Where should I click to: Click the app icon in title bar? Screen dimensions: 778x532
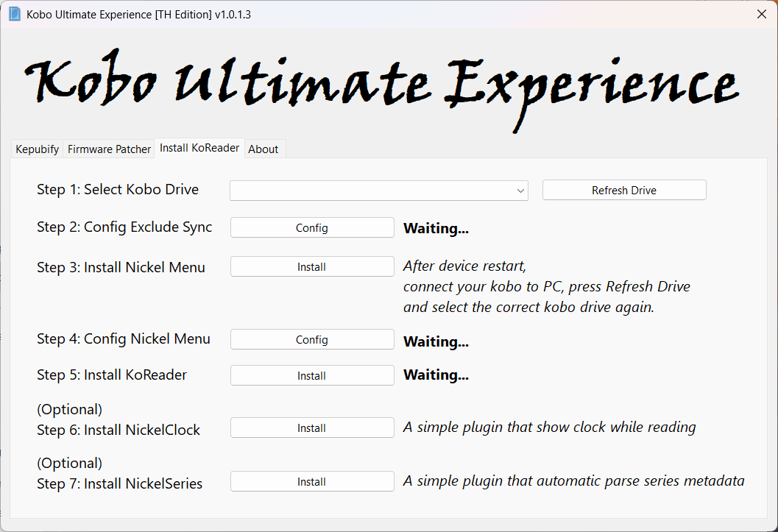(15, 14)
